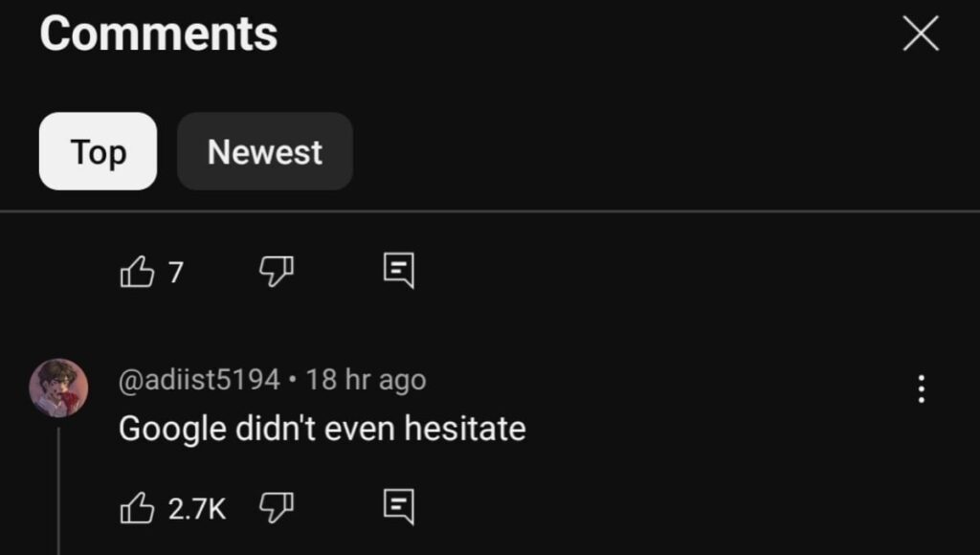
Task: Click the "Google didn't even hesitate" comment text
Action: [x=322, y=428]
